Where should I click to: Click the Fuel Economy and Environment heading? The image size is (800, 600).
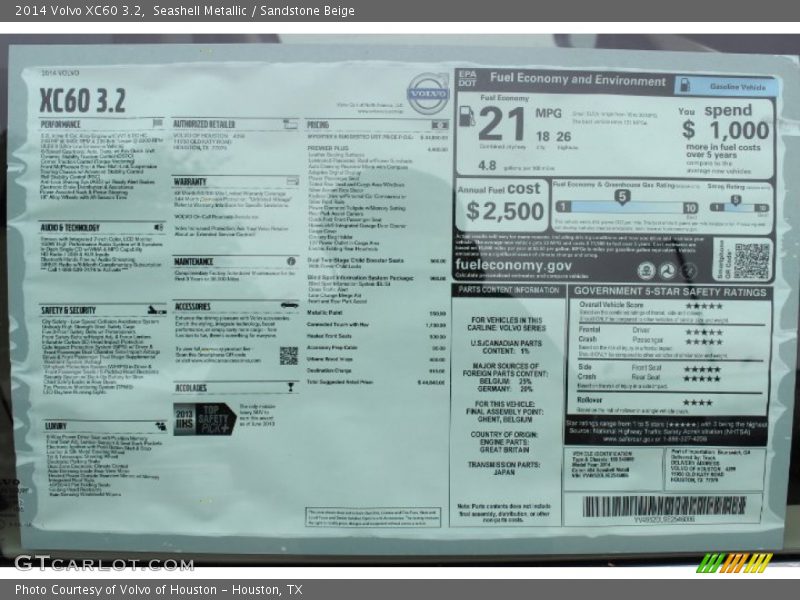click(x=578, y=80)
